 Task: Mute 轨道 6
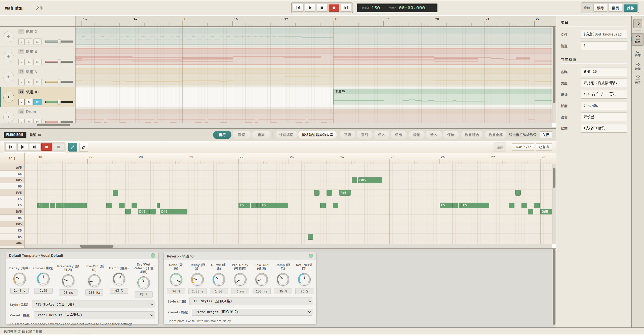pyautogui.click(x=21, y=82)
